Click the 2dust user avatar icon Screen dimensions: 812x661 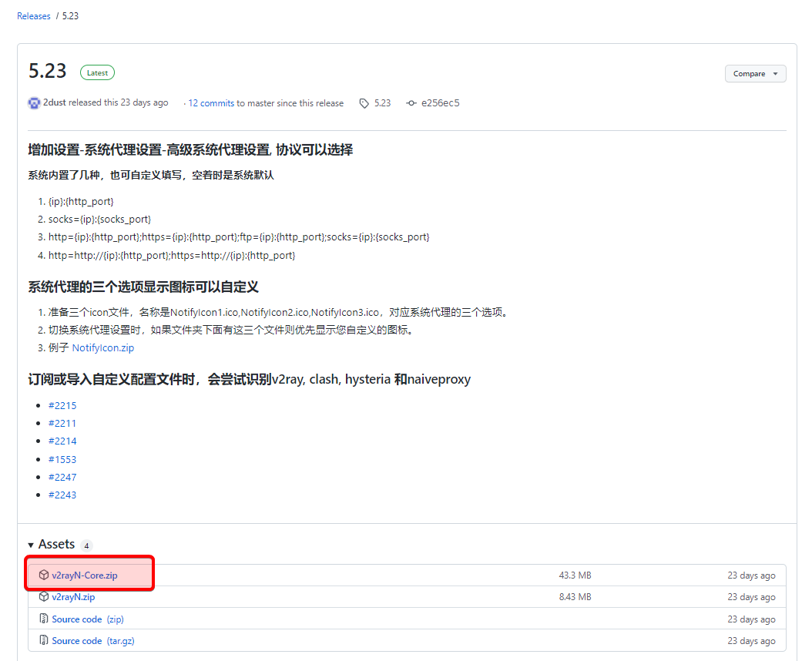tap(34, 103)
